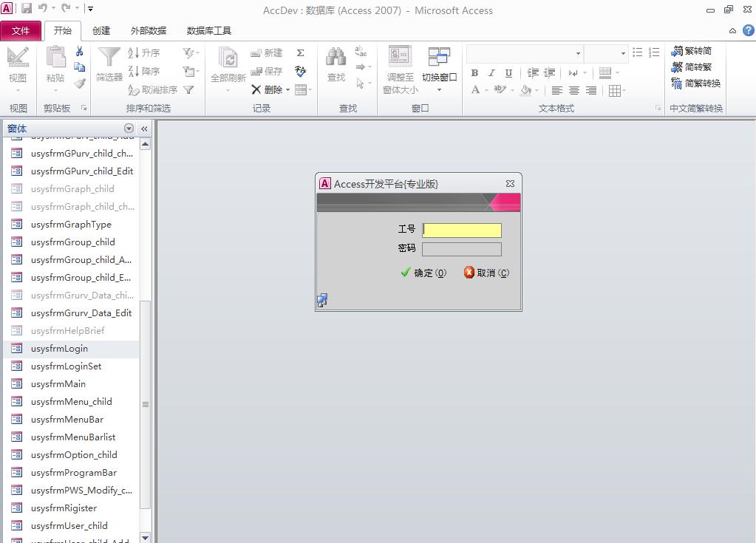This screenshot has width=756, height=543.
Task: Select usysfrmRigister form in list
Action: pos(71,508)
